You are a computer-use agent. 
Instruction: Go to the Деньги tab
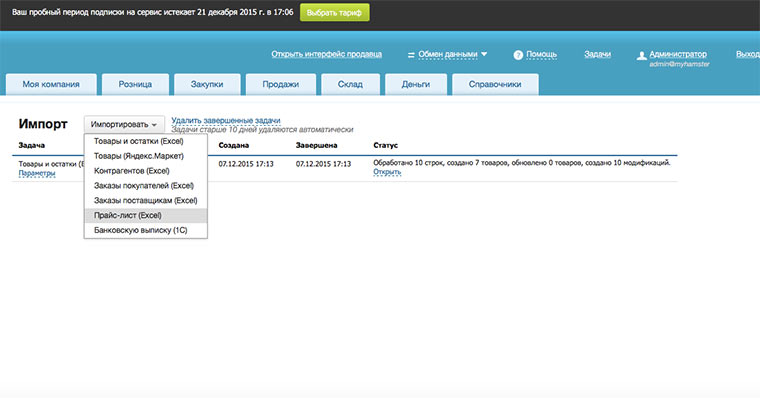pyautogui.click(x=415, y=84)
